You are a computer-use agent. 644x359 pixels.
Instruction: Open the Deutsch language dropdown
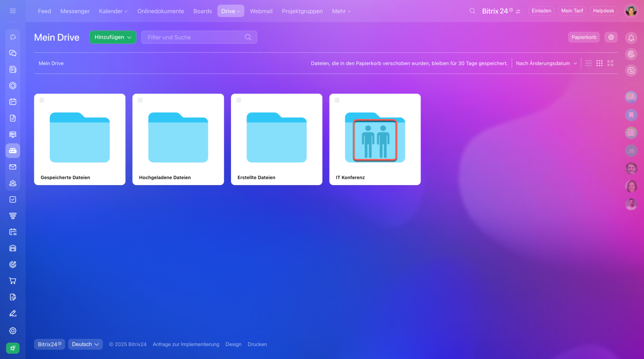[86, 344]
